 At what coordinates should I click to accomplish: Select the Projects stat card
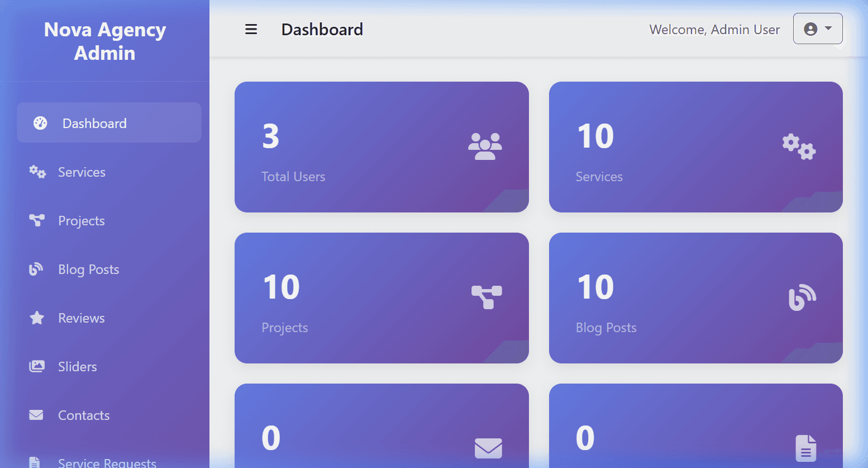point(381,298)
